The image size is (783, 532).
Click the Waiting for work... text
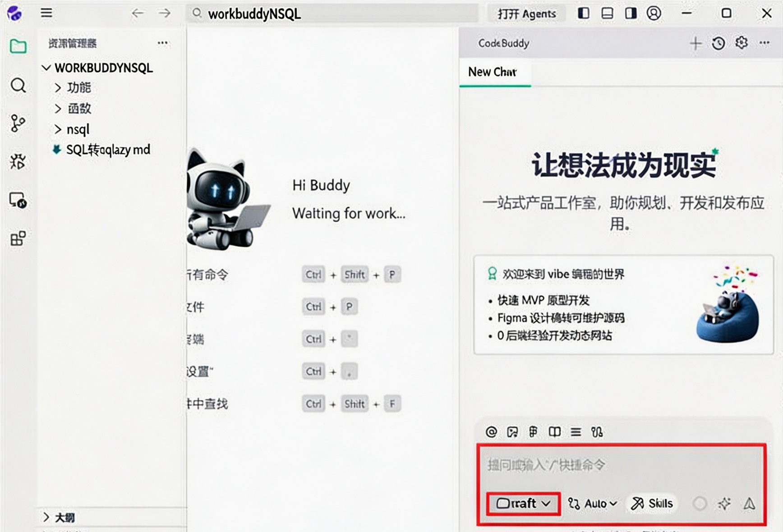point(349,213)
